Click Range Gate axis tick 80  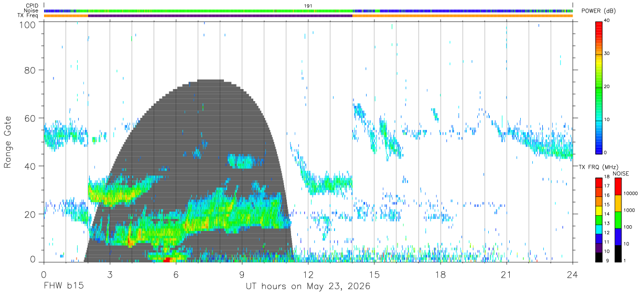[x=31, y=70]
